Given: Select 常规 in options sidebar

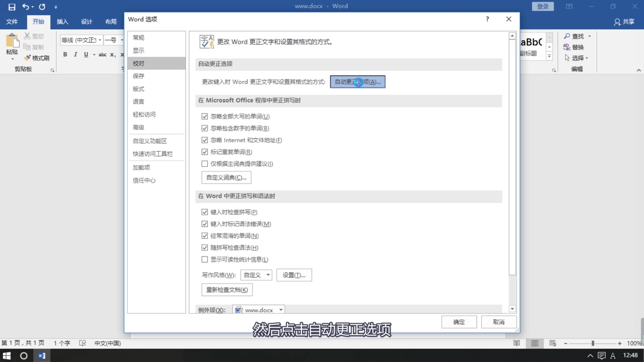Looking at the screenshot, I should point(156,38).
